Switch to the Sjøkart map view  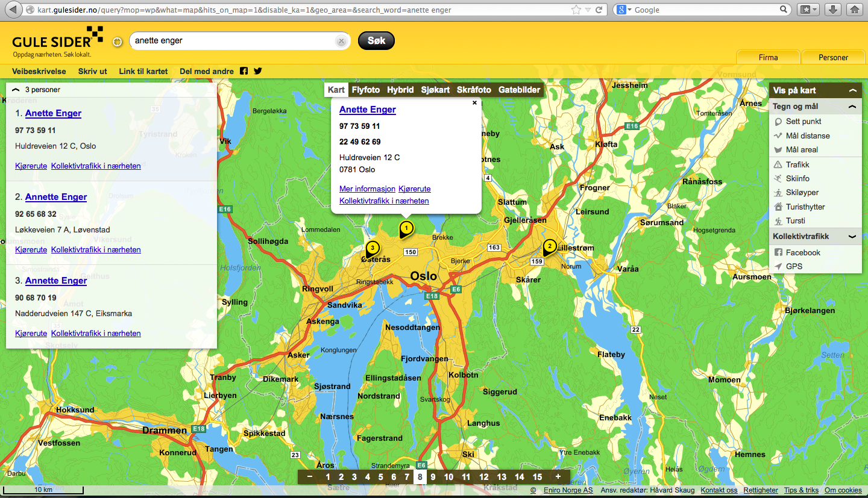[x=435, y=90]
